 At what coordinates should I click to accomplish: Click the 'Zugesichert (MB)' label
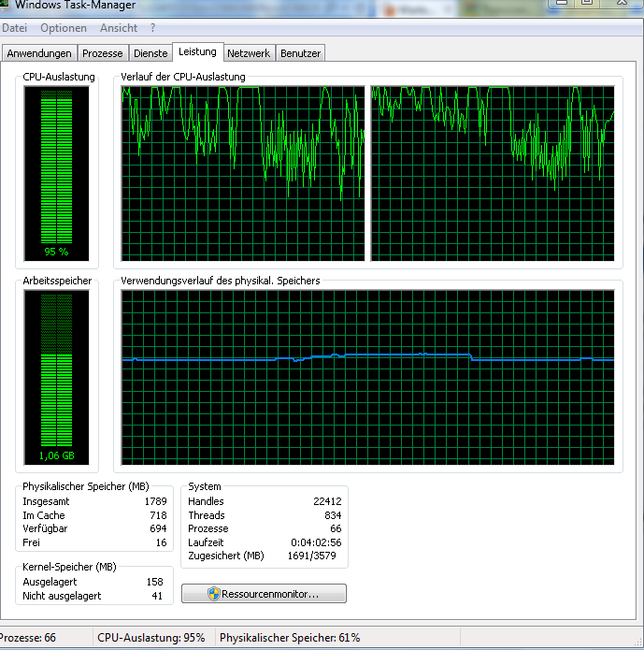(226, 556)
